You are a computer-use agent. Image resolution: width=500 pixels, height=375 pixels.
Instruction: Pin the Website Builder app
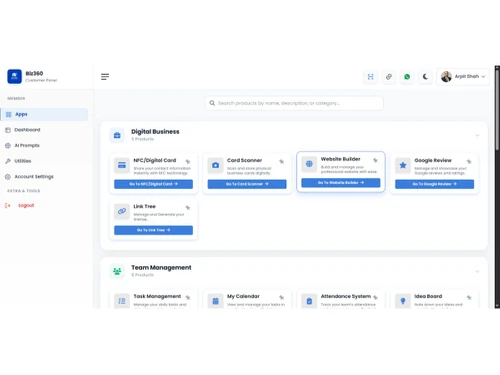pyautogui.click(x=375, y=160)
